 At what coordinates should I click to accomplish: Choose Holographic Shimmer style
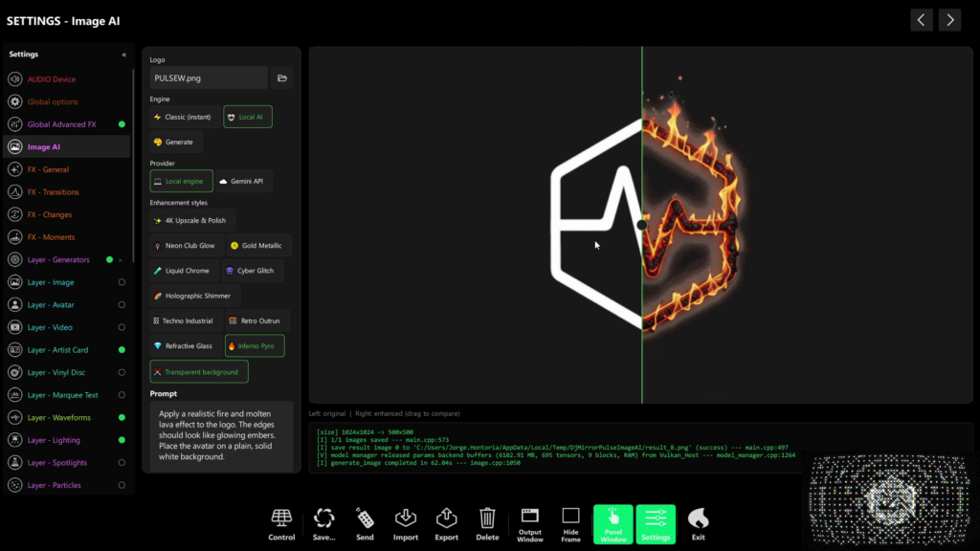pos(194,296)
